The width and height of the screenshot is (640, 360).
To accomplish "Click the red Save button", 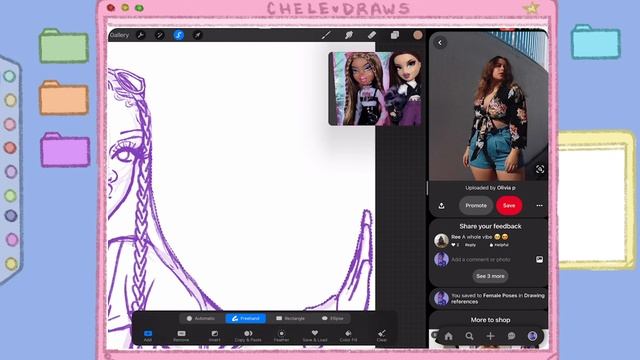I will (509, 205).
